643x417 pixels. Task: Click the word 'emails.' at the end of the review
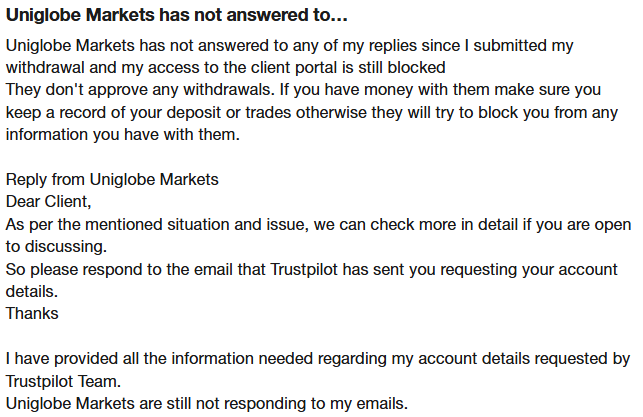pyautogui.click(x=381, y=403)
